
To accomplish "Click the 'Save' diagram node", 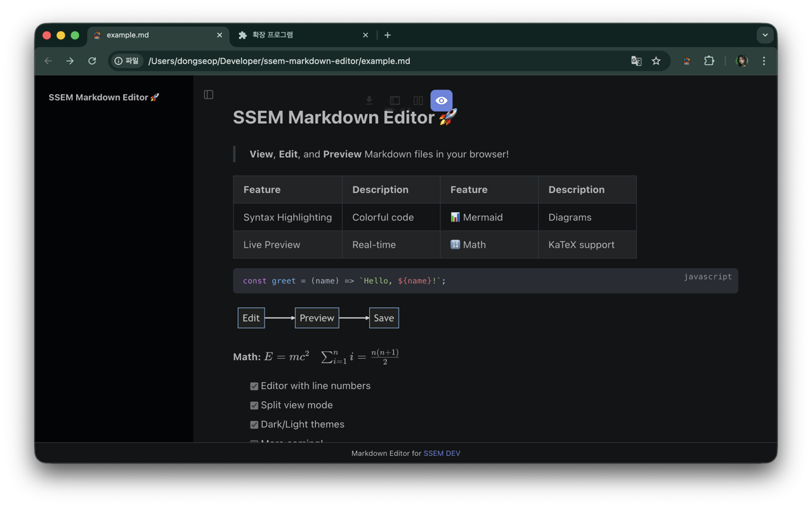I will click(x=384, y=318).
